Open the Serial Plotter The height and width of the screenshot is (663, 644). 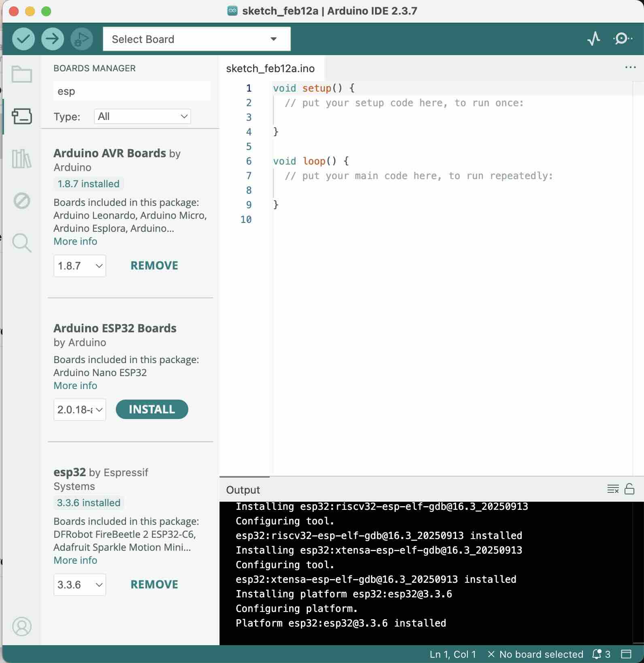tap(594, 39)
